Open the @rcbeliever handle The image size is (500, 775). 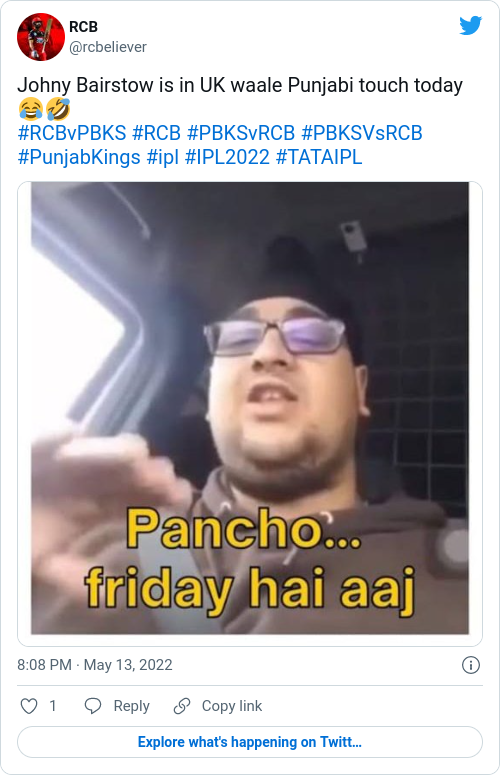(108, 47)
